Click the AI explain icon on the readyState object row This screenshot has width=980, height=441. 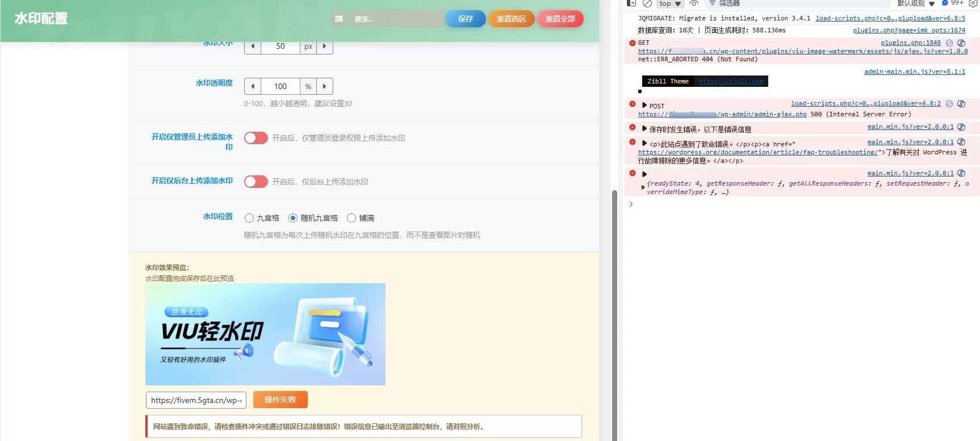coord(961,173)
